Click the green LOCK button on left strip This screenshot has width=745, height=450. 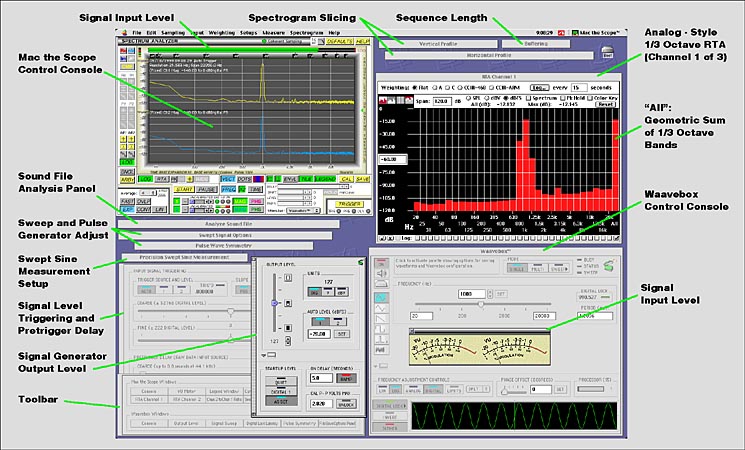(x=127, y=162)
